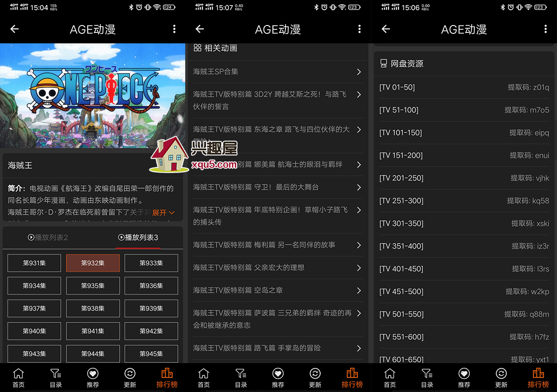Image resolution: width=557 pixels, height=392 pixels.
Task: Play highlighted episode 第932集
Action: point(93,263)
